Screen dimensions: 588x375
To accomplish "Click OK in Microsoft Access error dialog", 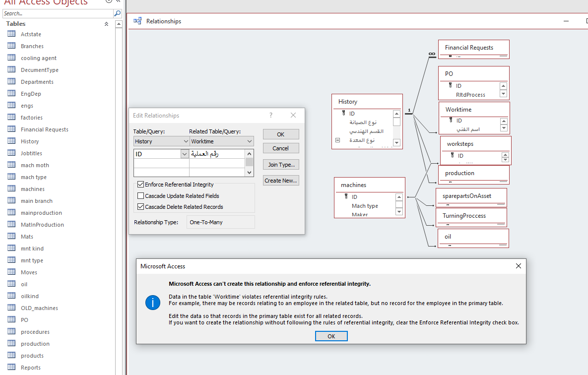I will (x=331, y=336).
